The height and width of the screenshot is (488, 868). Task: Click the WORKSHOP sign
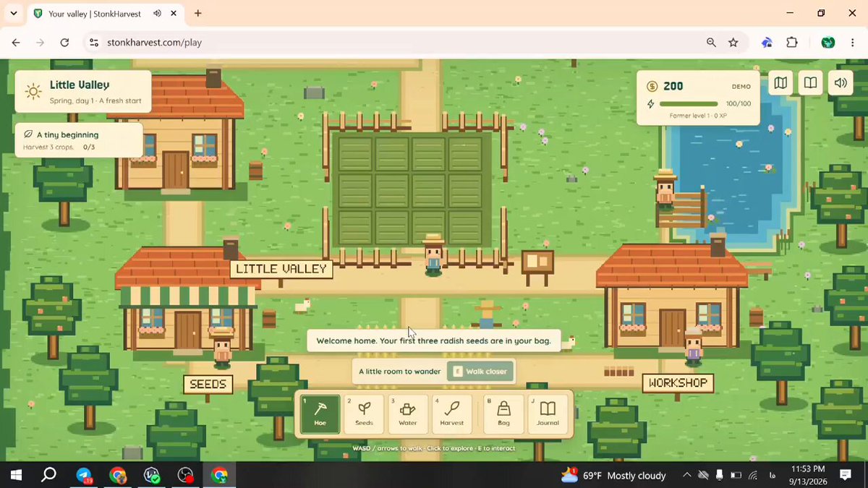[x=678, y=382]
